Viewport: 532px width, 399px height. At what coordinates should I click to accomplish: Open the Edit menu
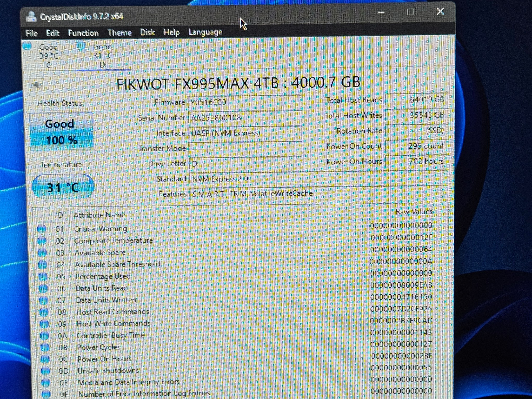[53, 33]
